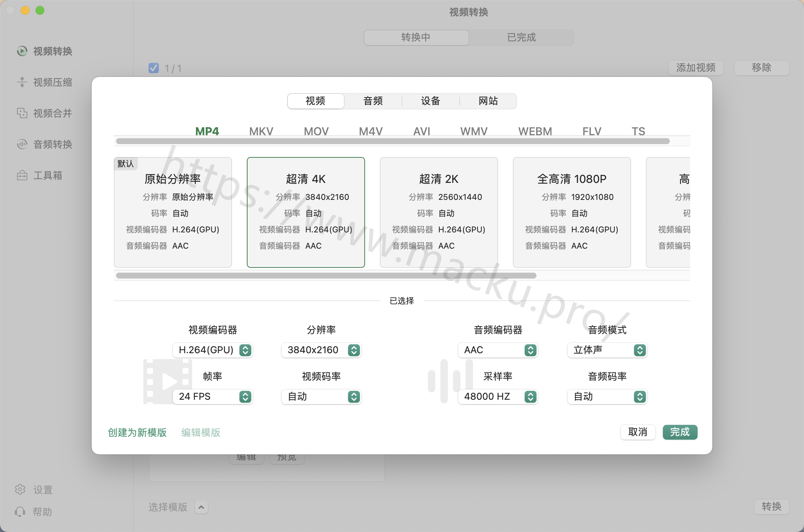Image resolution: width=804 pixels, height=532 pixels.
Task: Click the yellow minimize window button
Action: (x=25, y=10)
